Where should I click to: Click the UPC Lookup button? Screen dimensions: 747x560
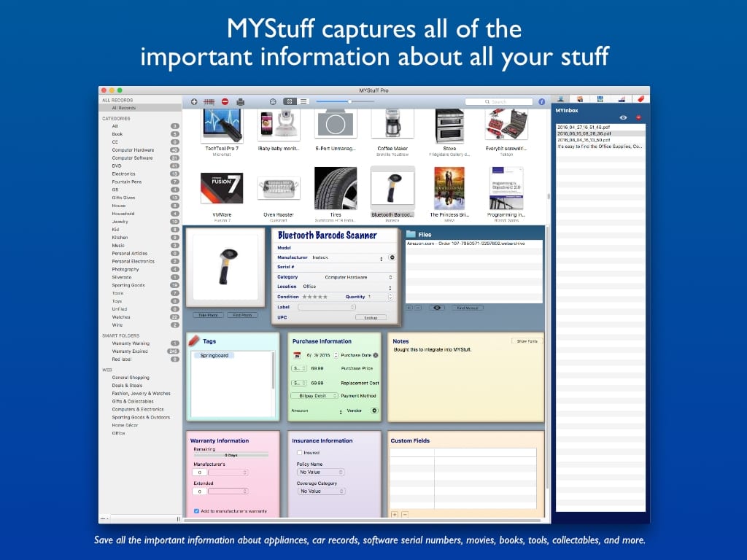coord(371,318)
